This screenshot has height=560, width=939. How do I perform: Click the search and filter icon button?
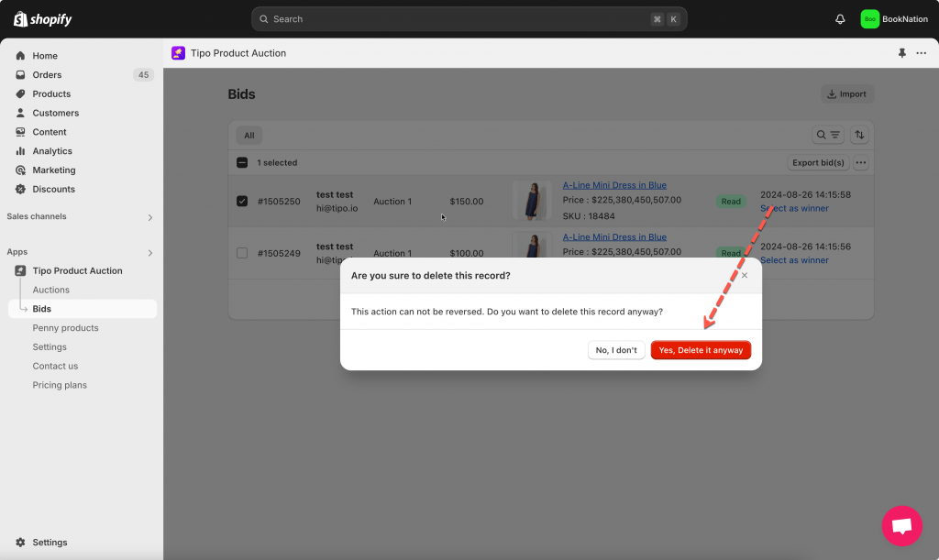pyautogui.click(x=828, y=135)
